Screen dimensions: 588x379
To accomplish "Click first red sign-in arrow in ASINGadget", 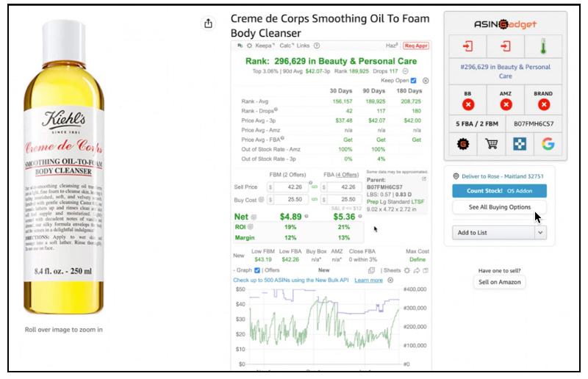I will point(467,46).
